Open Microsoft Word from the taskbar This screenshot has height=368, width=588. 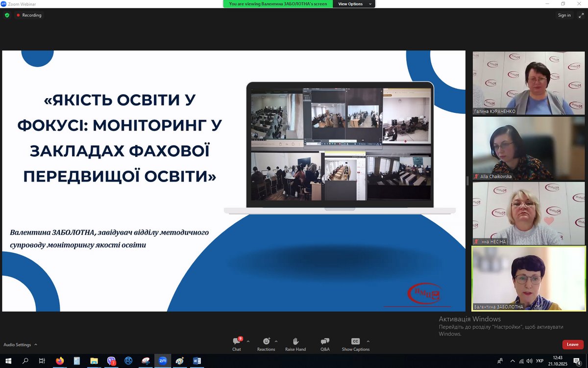coord(197,361)
